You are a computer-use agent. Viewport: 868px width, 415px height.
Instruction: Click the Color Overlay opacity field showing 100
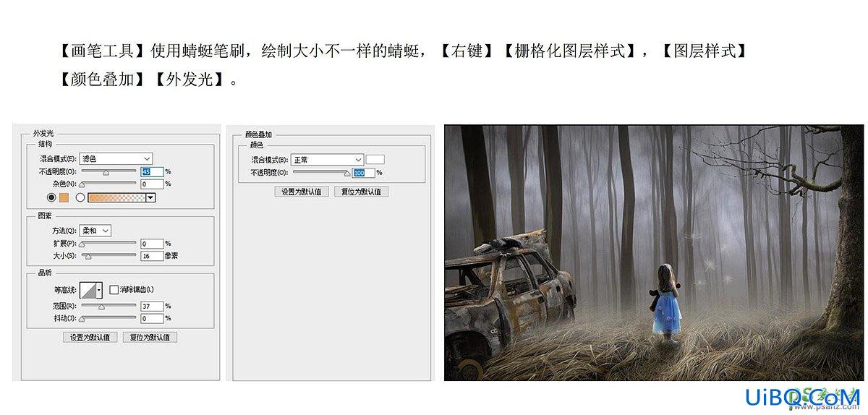tap(364, 173)
